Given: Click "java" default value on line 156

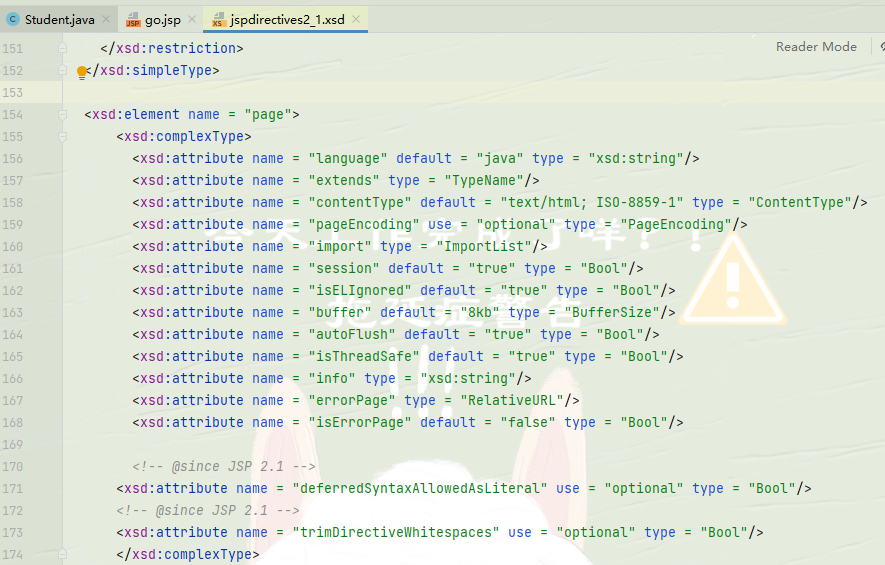Looking at the screenshot, I should click(x=500, y=159).
